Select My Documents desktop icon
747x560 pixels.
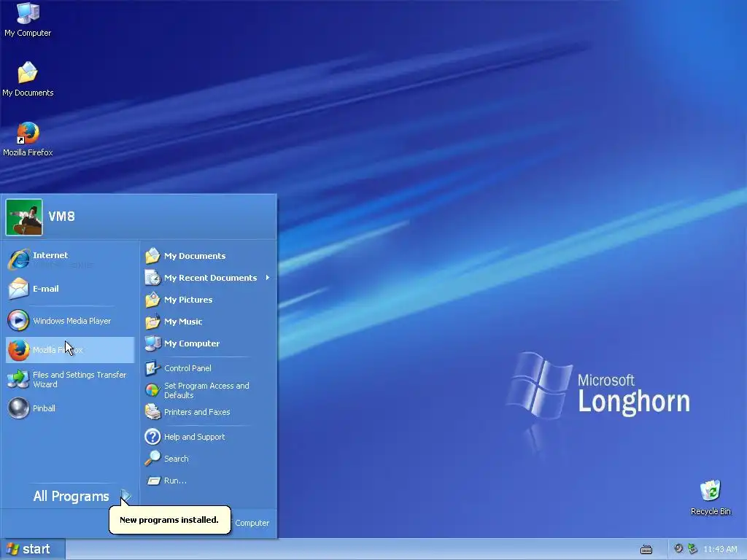click(28, 79)
